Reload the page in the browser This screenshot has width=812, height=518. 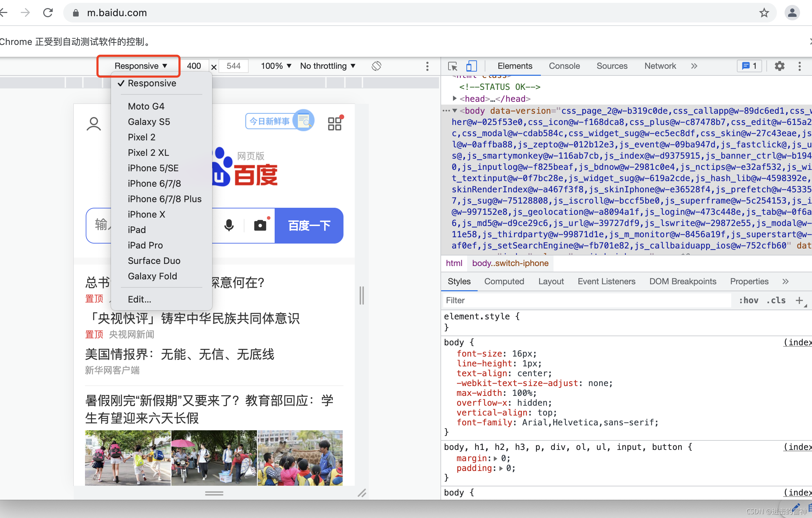[x=48, y=13]
